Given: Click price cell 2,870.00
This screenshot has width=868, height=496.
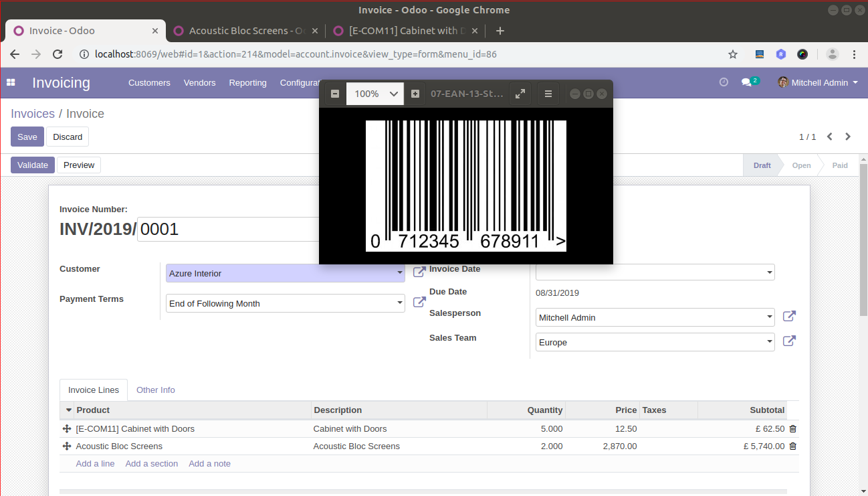Looking at the screenshot, I should tap(619, 446).
